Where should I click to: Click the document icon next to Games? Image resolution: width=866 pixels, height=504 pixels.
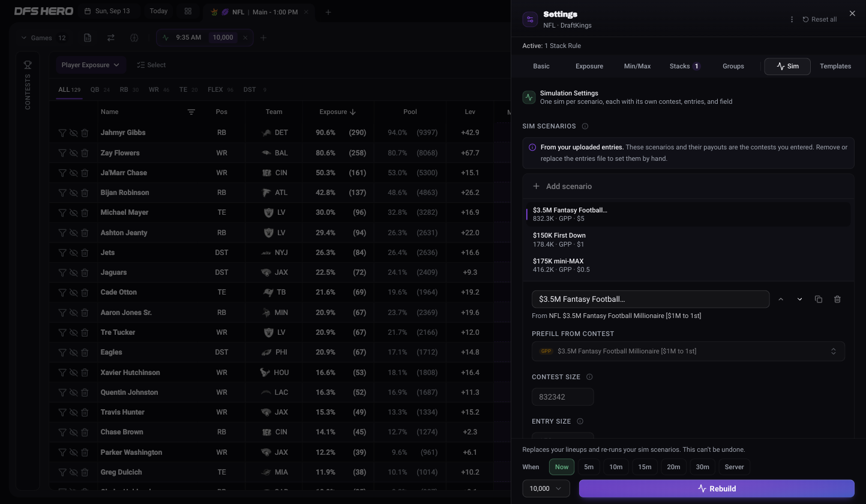[x=88, y=38]
